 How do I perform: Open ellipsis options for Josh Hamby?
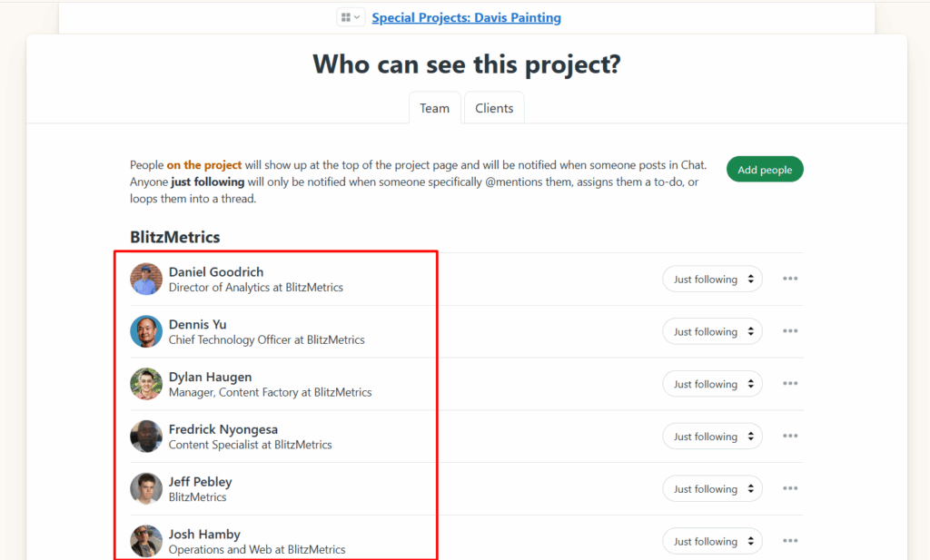pos(790,541)
